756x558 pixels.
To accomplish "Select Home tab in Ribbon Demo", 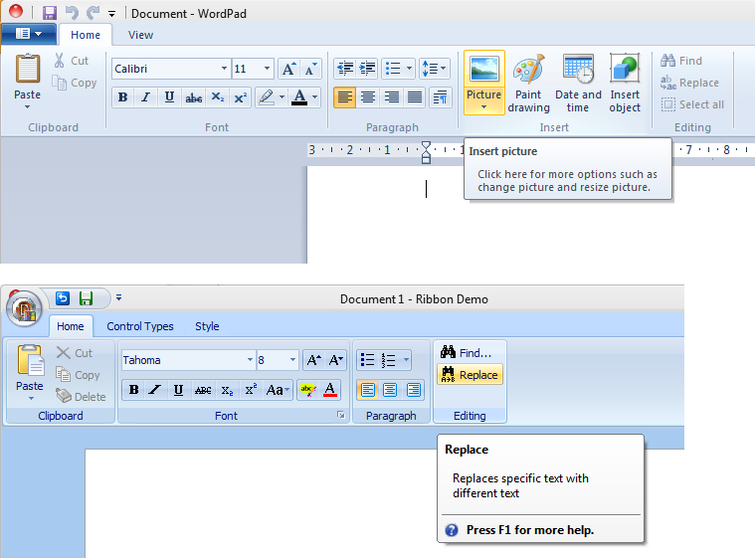I will [71, 326].
